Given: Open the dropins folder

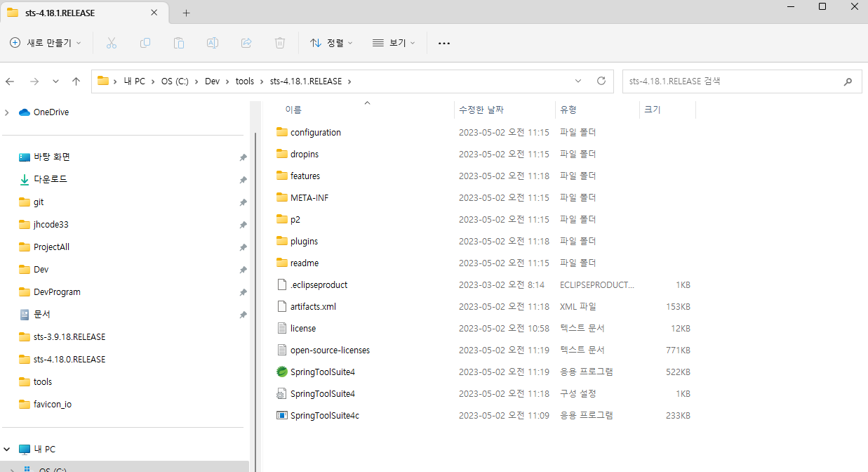Looking at the screenshot, I should tap(298, 154).
